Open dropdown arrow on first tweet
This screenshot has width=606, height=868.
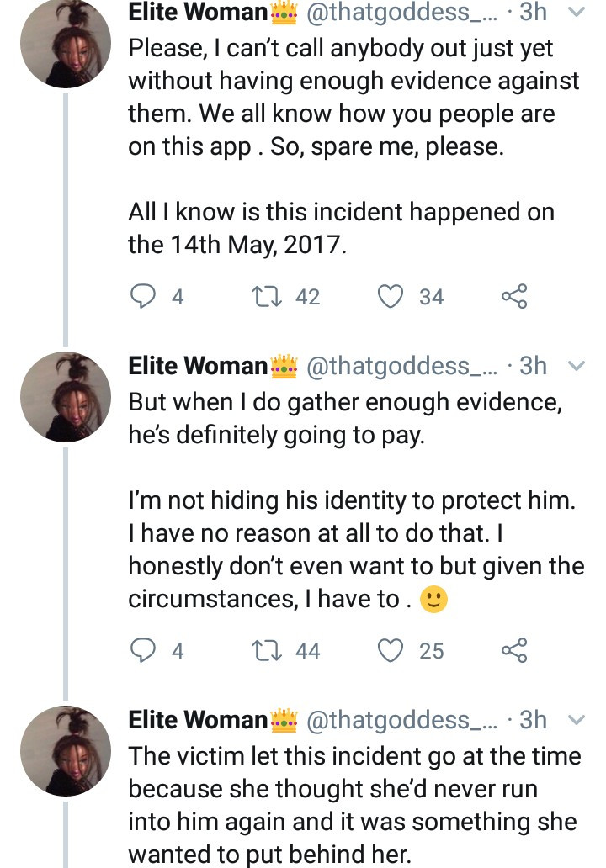(x=577, y=13)
